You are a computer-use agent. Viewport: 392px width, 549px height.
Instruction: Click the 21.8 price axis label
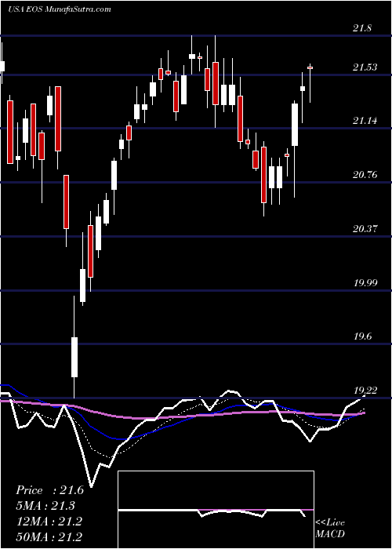tap(362, 29)
